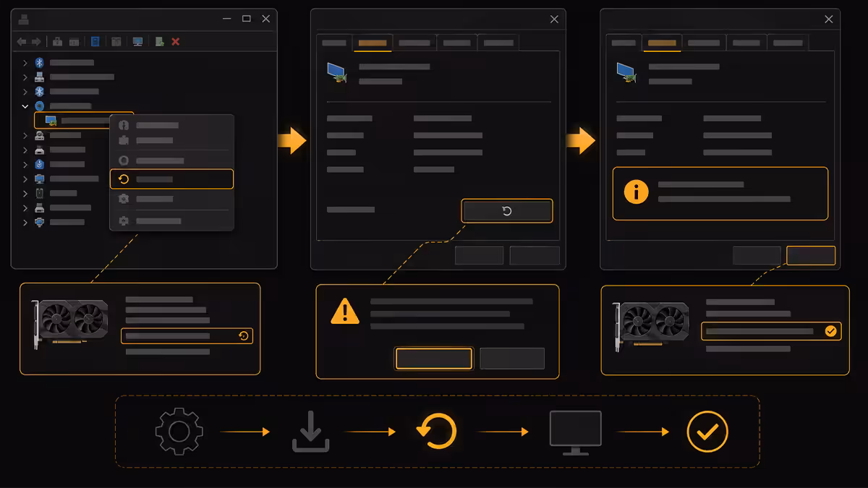
Task: Click the phone-shaped device icon in the tree
Action: [x=40, y=193]
